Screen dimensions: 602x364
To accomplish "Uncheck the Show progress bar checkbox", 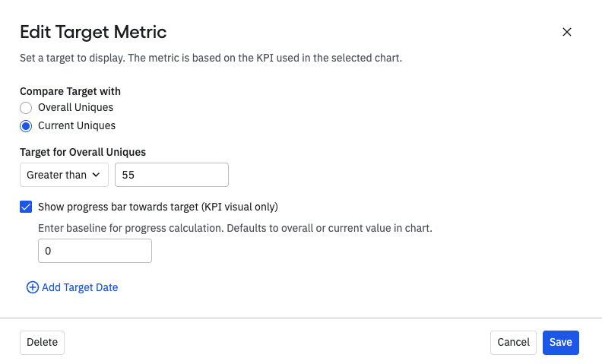I will pos(26,207).
